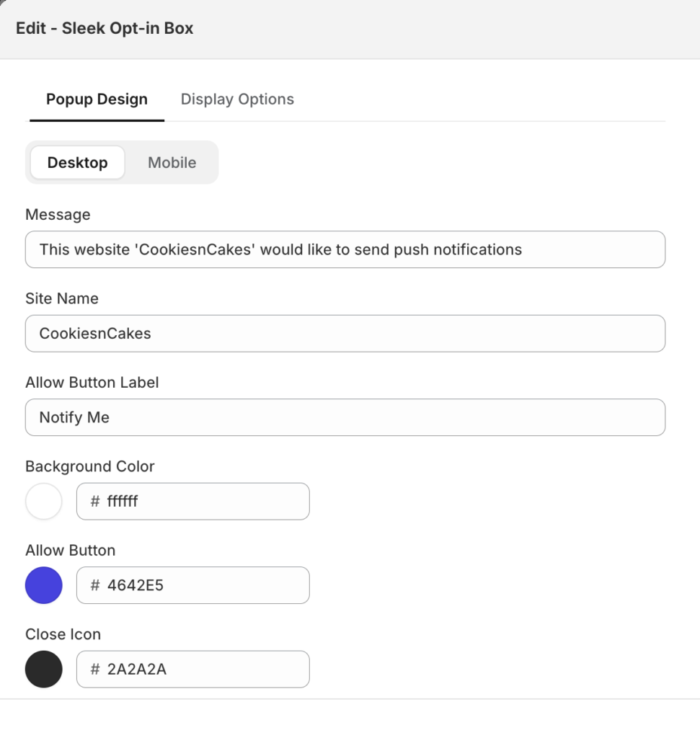Open the dark Close Icon color swatch
700x738 pixels.
coord(44,670)
